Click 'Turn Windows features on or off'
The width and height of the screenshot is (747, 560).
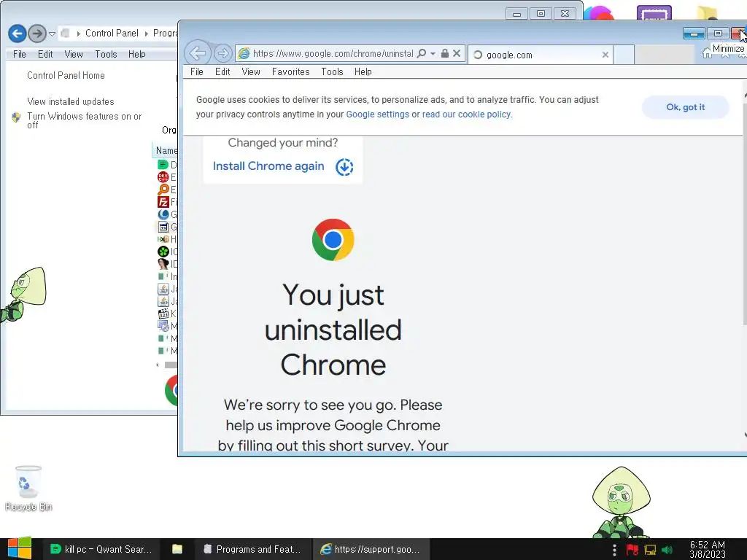click(x=85, y=120)
